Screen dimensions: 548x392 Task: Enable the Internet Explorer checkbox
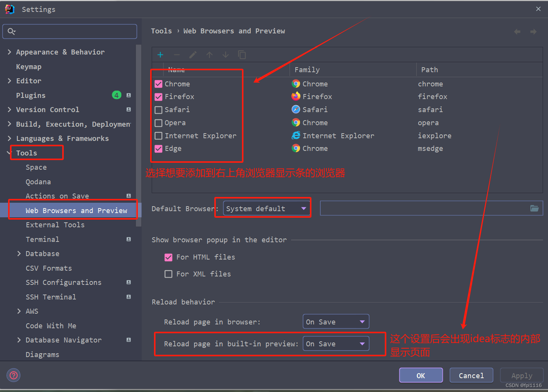[159, 136]
